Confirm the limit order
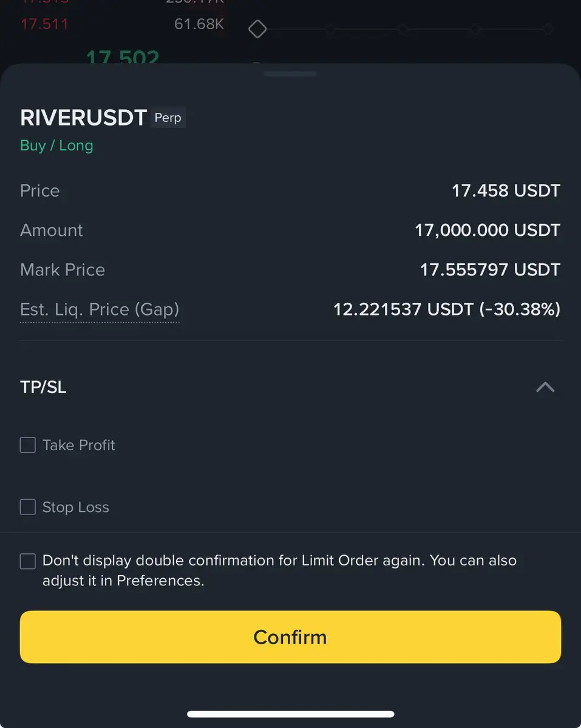Viewport: 581px width, 728px height. [290, 637]
